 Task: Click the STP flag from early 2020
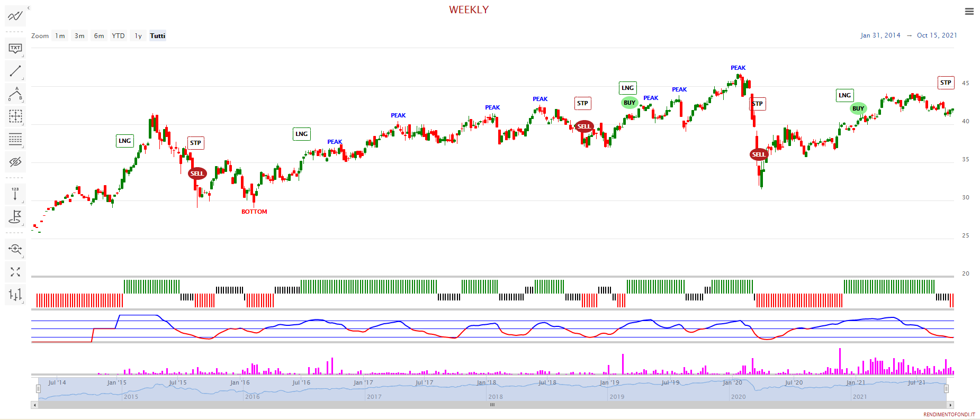pyautogui.click(x=758, y=104)
